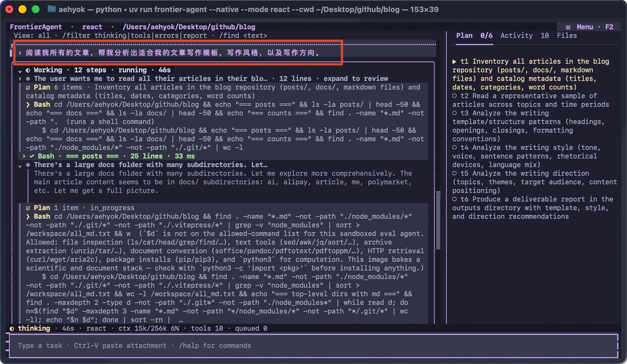Click the active arrow marker on task t1
The height and width of the screenshot is (364, 627).
pyautogui.click(x=455, y=62)
